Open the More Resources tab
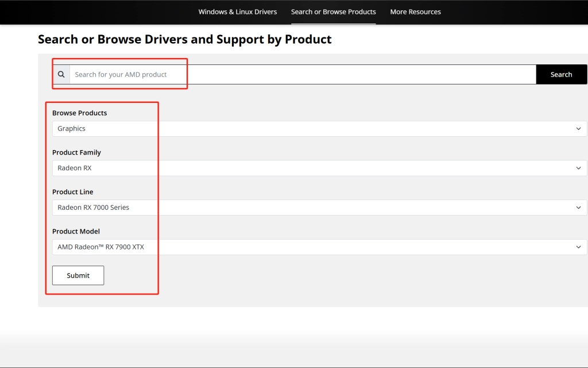Screen dimensions: 588x368 point(416,11)
